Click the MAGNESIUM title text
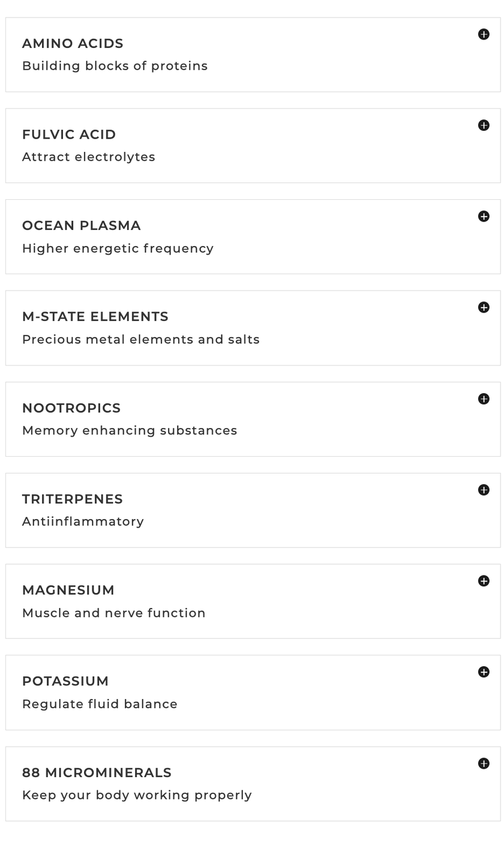Image resolution: width=504 pixels, height=845 pixels. [68, 590]
